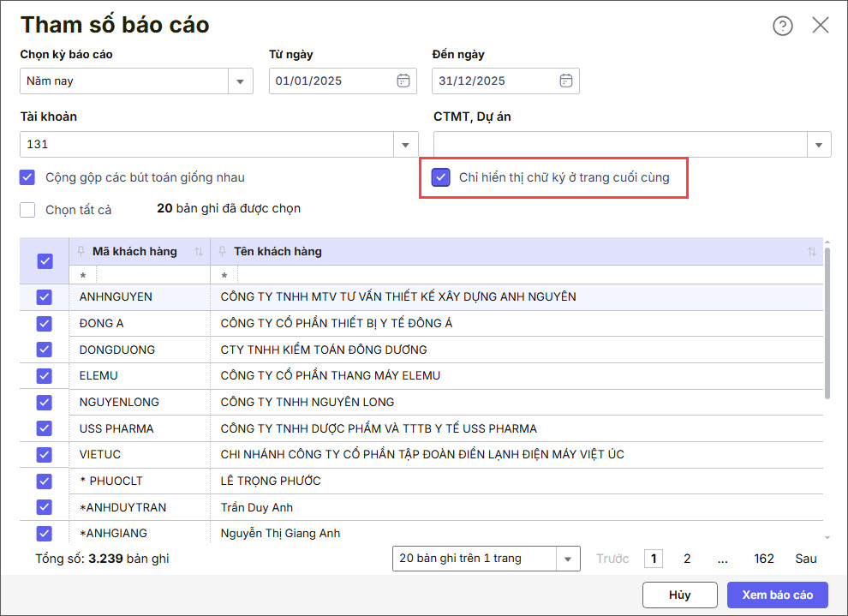Open calendar picker for Đến ngày

tap(565, 81)
